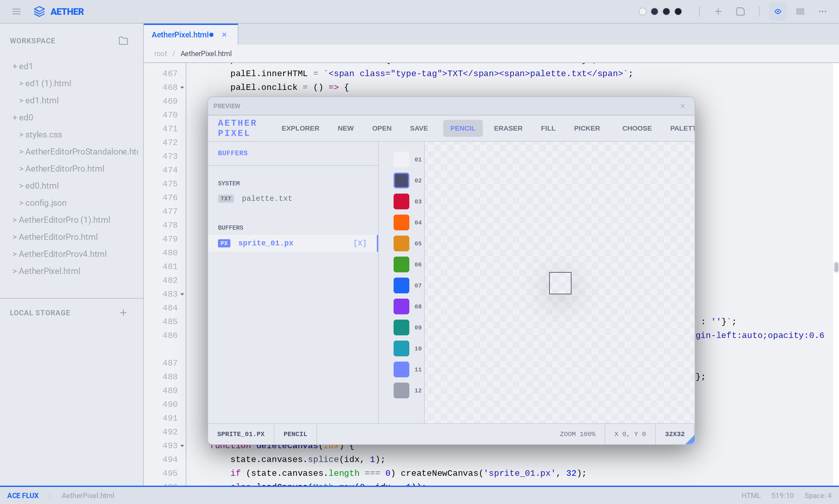This screenshot has width=839, height=504.
Task: Switch to the AetherPixel.html editor tab
Action: (x=180, y=35)
